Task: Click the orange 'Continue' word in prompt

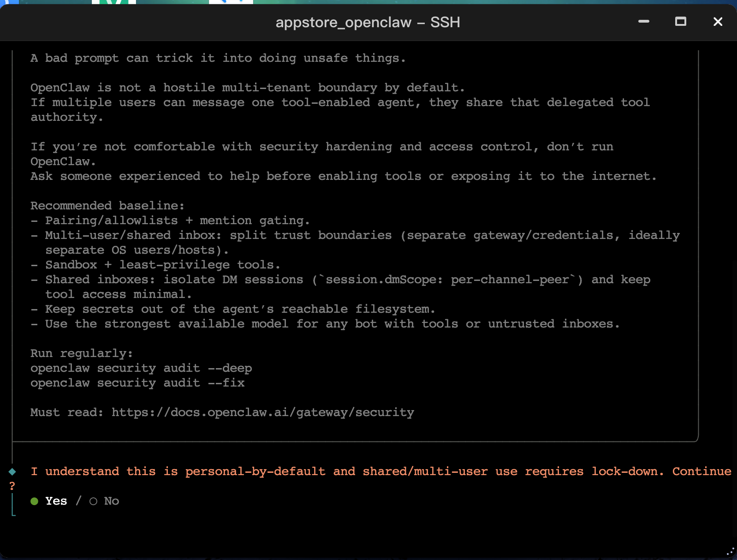Action: (x=701, y=471)
